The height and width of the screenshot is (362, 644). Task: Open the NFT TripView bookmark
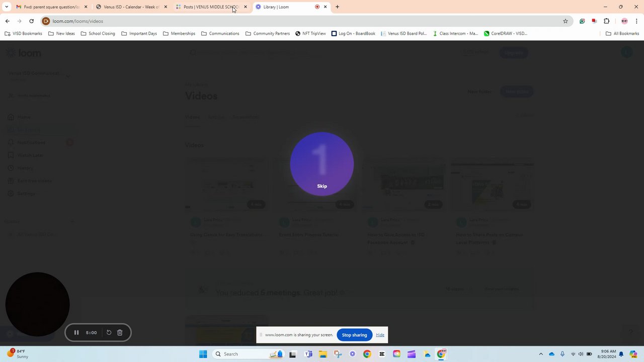coord(310,34)
